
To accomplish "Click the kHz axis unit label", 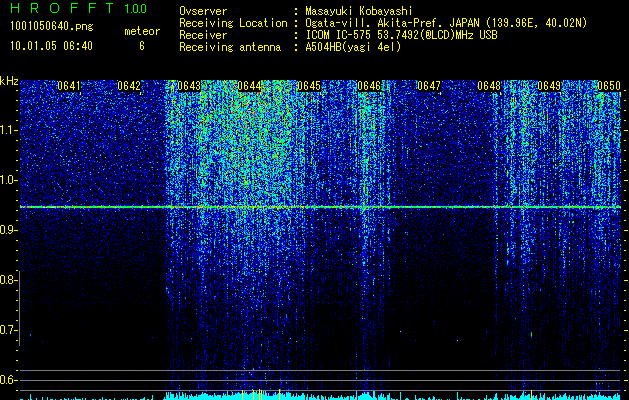I will point(9,81).
